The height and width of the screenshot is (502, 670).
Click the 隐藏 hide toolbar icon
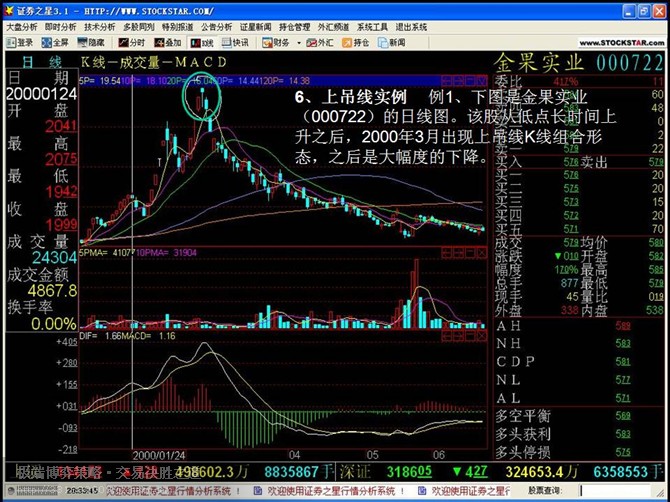click(91, 43)
